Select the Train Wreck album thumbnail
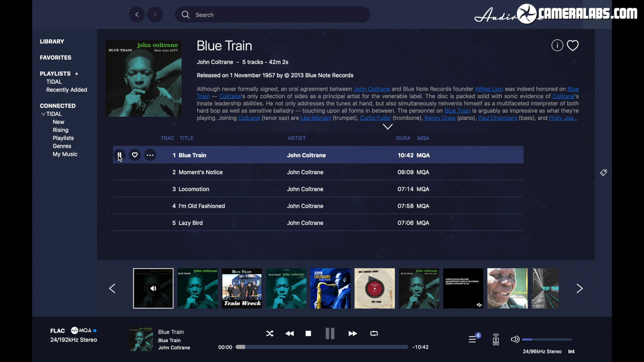Image resolution: width=644 pixels, height=362 pixels. coord(241,288)
